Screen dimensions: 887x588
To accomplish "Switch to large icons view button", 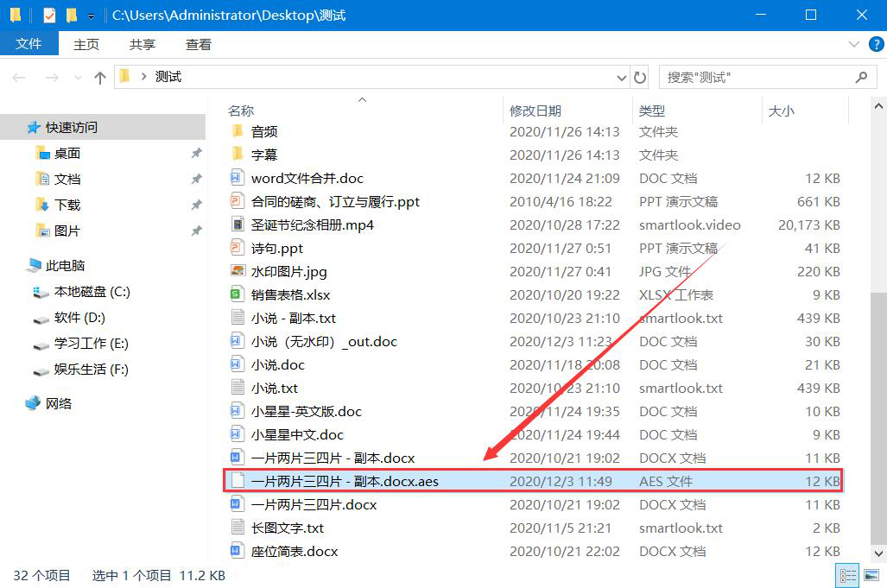I will [x=871, y=576].
